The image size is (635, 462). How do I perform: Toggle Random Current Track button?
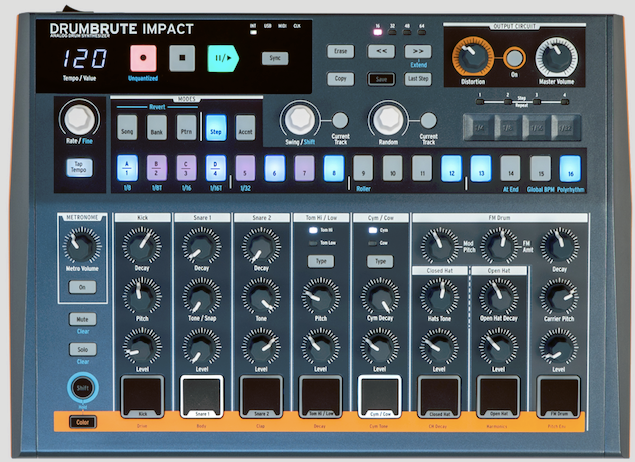[428, 120]
